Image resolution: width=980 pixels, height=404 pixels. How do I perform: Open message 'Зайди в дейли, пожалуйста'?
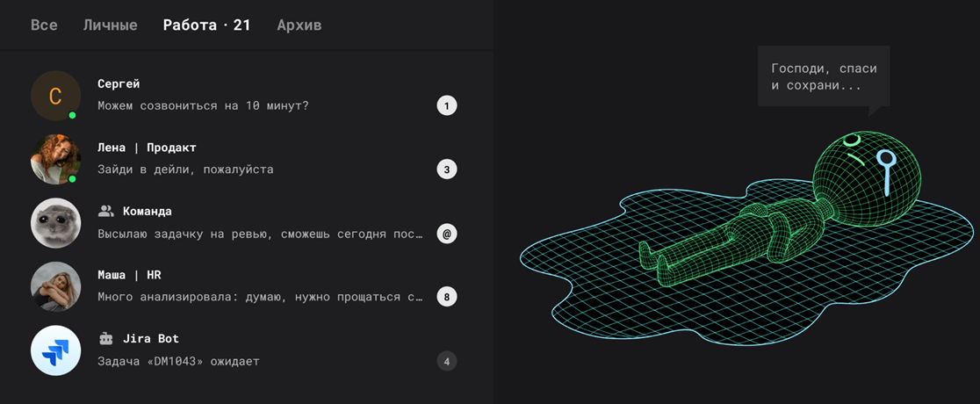[185, 170]
